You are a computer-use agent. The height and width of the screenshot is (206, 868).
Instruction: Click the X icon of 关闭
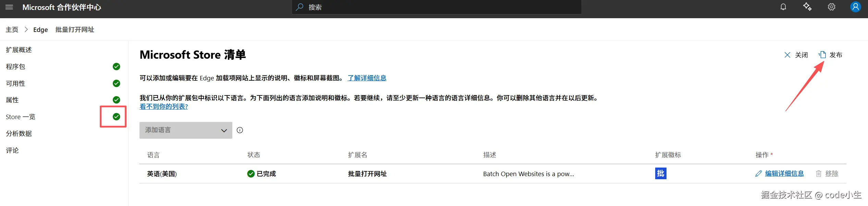point(787,55)
